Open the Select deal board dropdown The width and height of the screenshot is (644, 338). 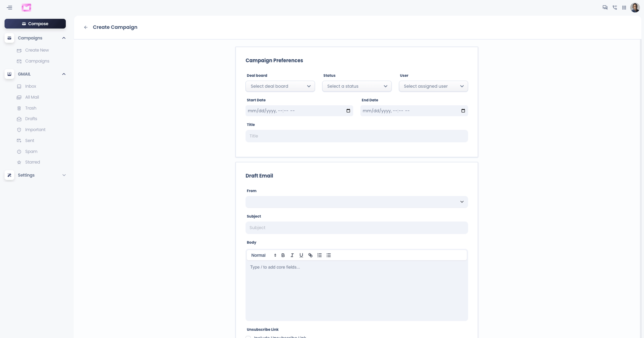[x=280, y=86]
